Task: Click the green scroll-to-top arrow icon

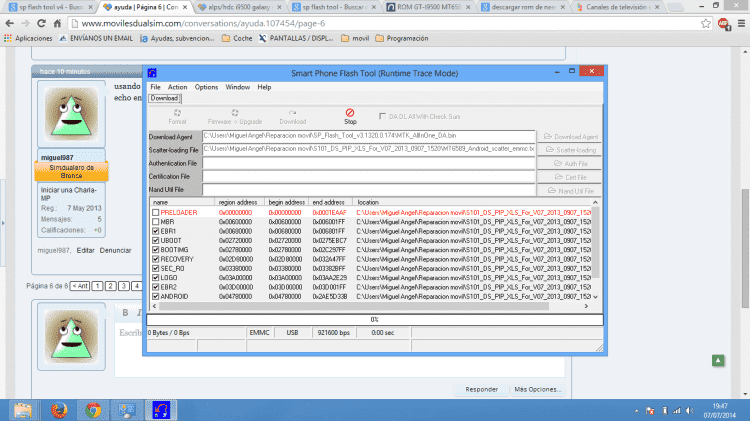Action: (718, 361)
